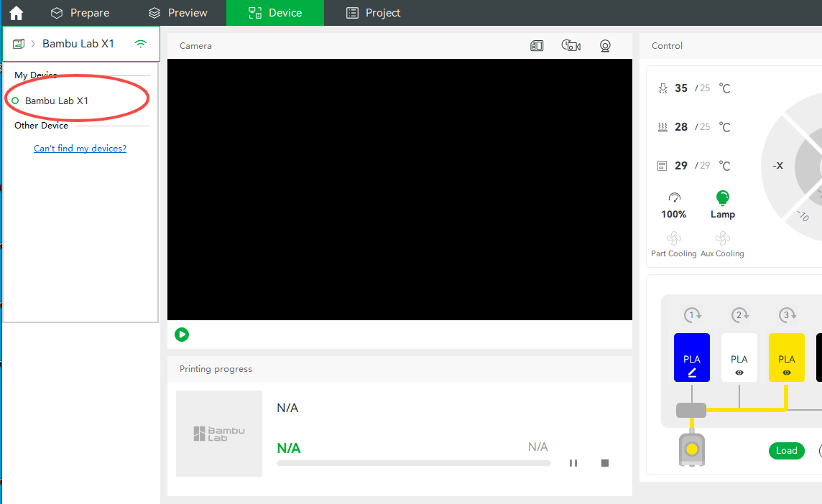Screen dimensions: 822x504
Task: Click the Bambu Lab print thumbnail
Action: [x=219, y=434]
